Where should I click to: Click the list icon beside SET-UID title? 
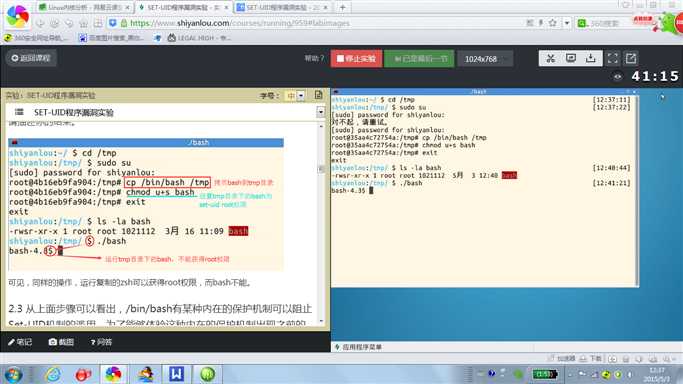19,112
